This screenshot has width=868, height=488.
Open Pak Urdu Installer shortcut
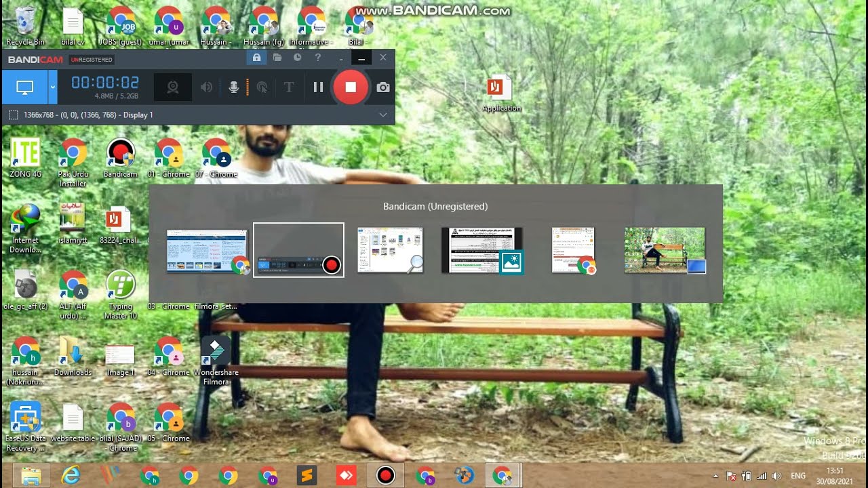point(73,163)
